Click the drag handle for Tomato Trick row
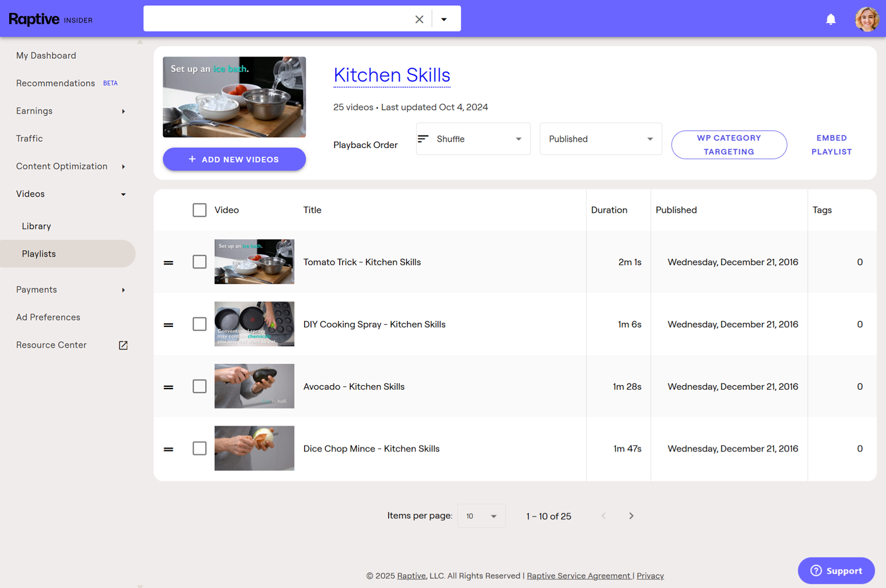Screen dimensions: 886x588 click(168, 262)
